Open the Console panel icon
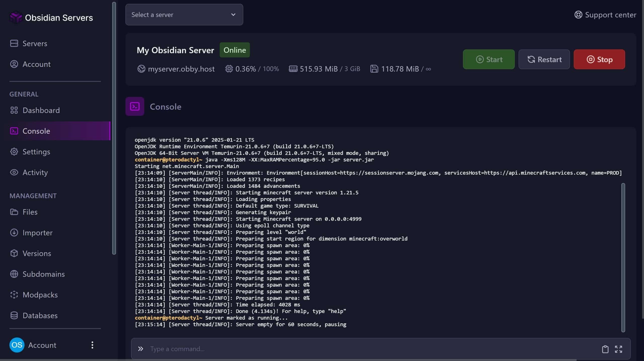644x361 pixels. [135, 106]
